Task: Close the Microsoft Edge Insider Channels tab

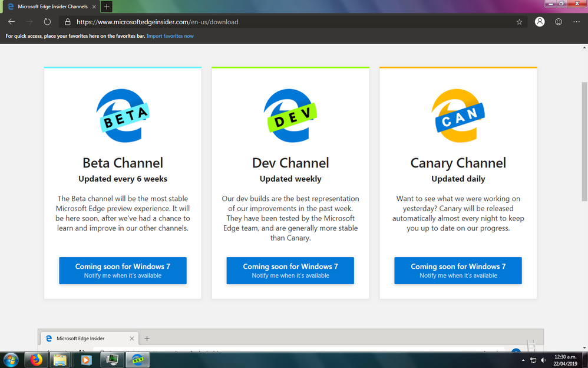Action: [94, 6]
